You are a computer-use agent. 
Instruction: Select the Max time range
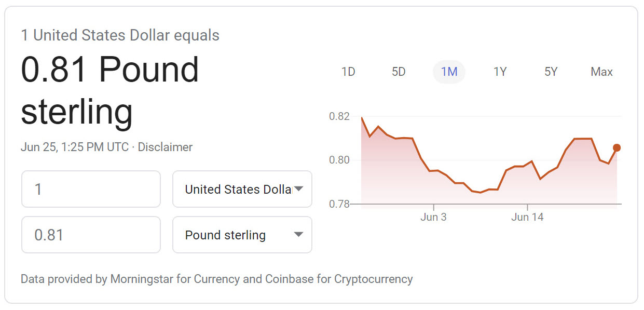coord(601,72)
